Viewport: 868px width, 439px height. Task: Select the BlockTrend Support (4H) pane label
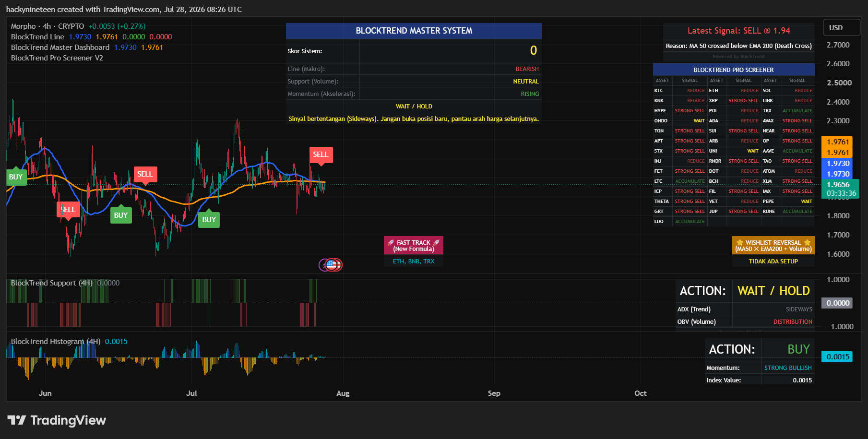coord(51,283)
